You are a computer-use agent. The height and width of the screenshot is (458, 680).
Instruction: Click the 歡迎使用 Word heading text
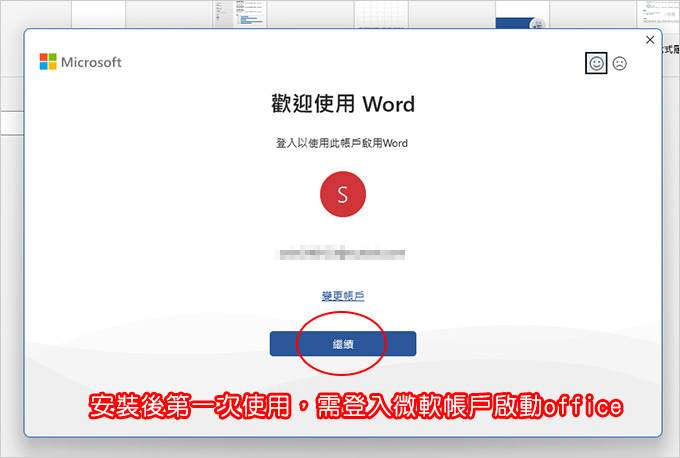[343, 104]
